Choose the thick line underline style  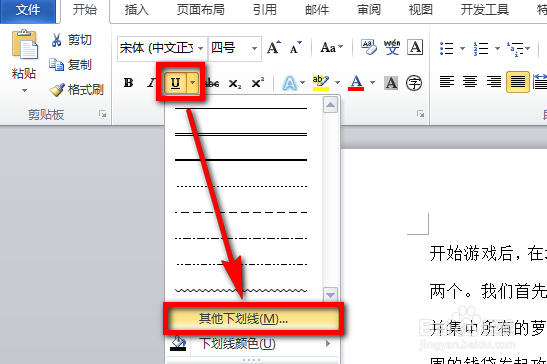pyautogui.click(x=241, y=160)
